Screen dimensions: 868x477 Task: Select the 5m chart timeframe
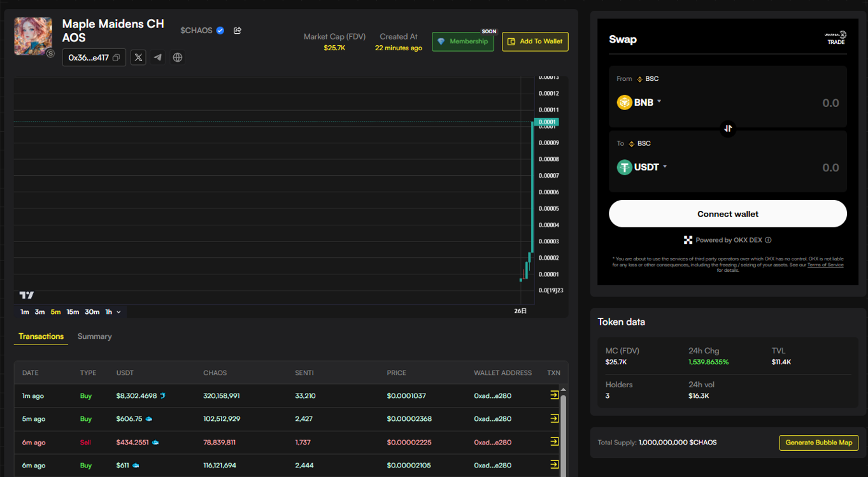point(55,312)
